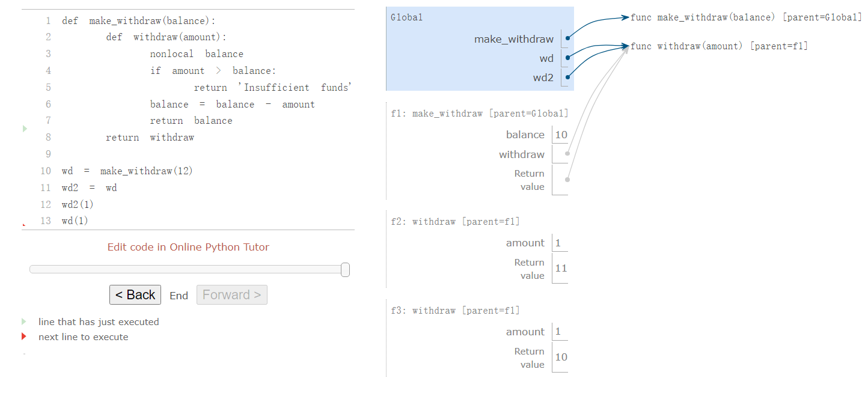Click the 'Insufficient funds' return line
The image size is (868, 396).
pyautogui.click(x=272, y=88)
